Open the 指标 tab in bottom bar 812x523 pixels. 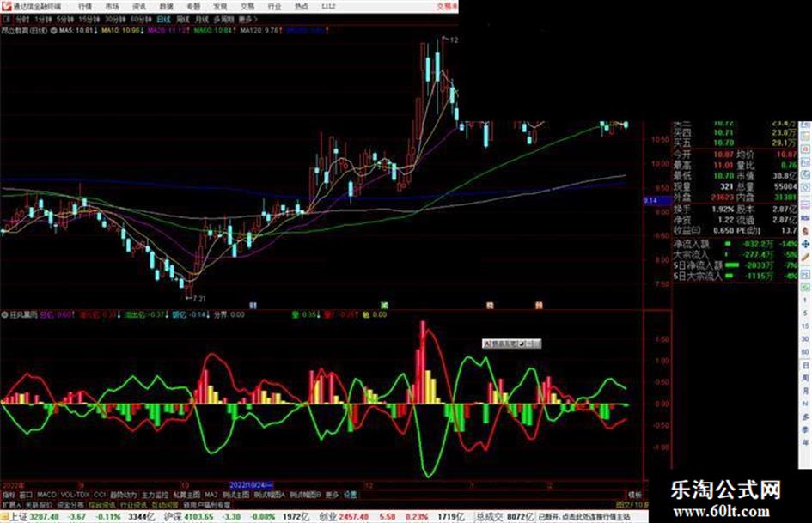9,495
